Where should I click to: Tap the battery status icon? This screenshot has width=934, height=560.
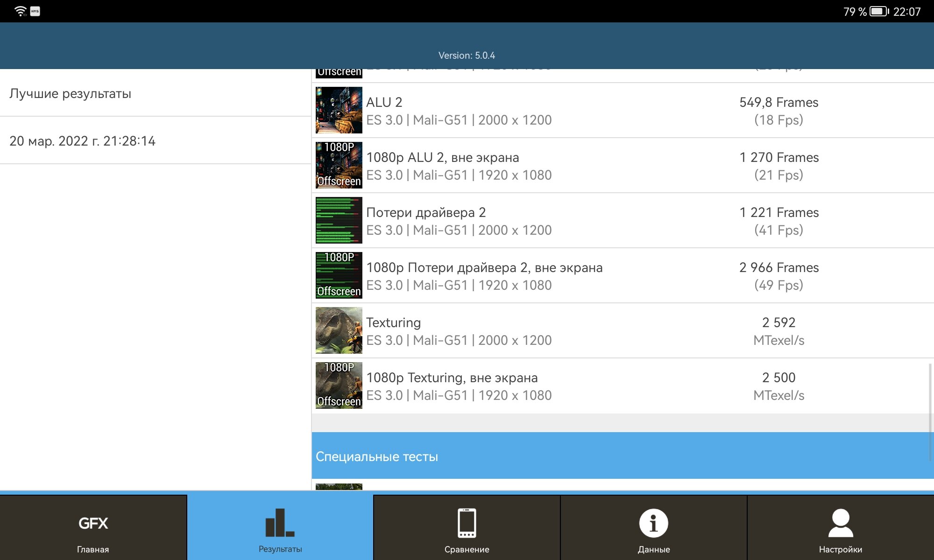coord(879,11)
